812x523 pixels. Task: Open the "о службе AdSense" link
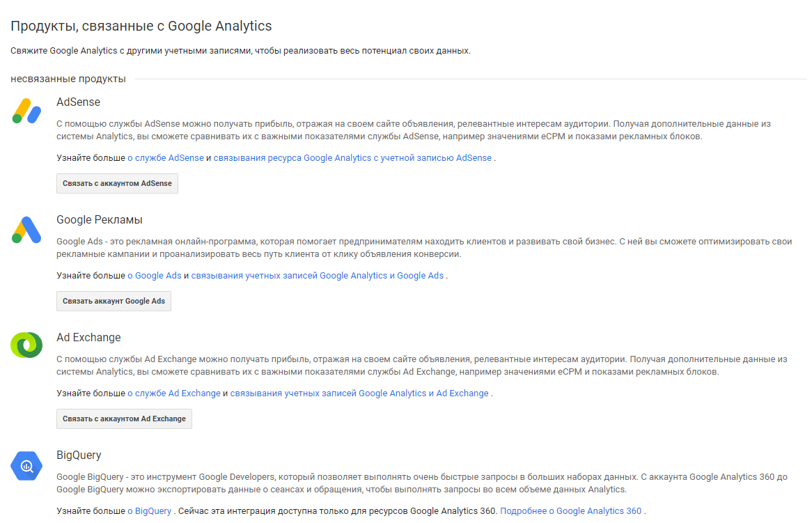click(x=166, y=158)
